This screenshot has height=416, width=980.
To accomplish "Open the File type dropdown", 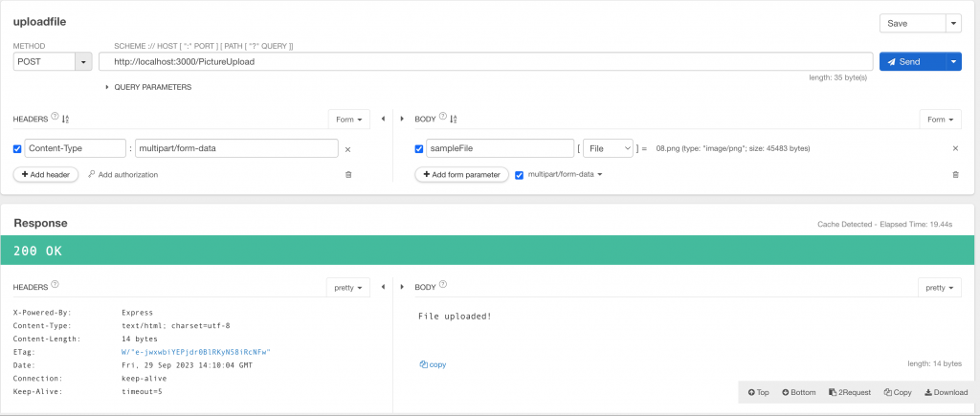I will tap(608, 149).
